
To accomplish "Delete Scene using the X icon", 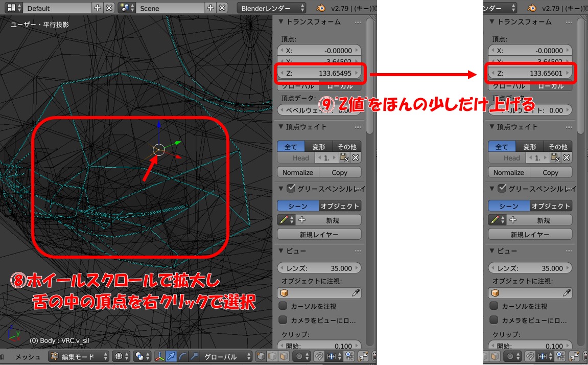I will [x=222, y=8].
